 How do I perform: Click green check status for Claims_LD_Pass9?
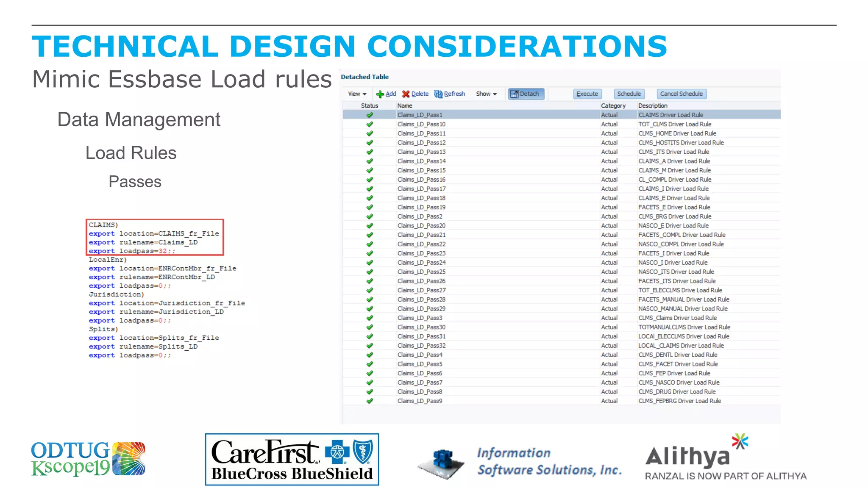pos(370,401)
